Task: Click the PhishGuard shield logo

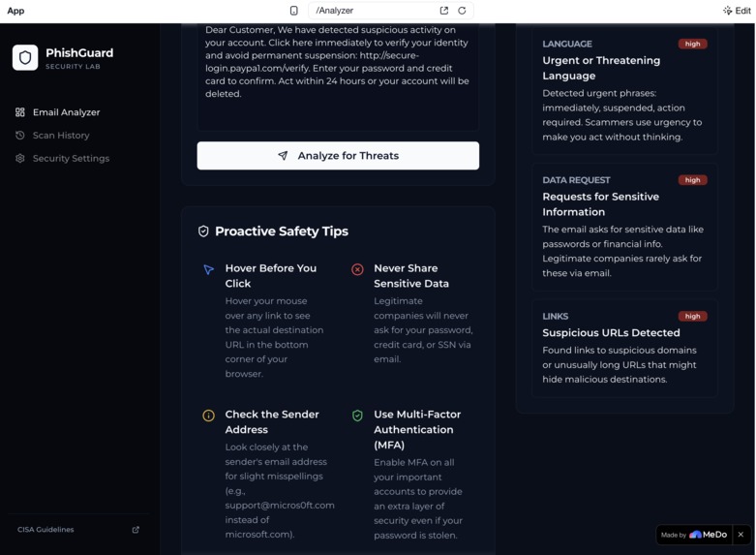Action: (x=25, y=58)
